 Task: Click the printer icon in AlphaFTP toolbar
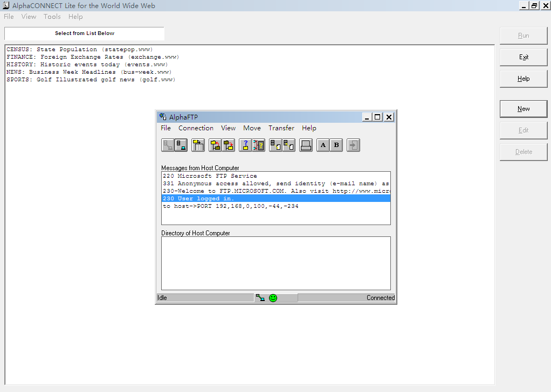tap(306, 145)
